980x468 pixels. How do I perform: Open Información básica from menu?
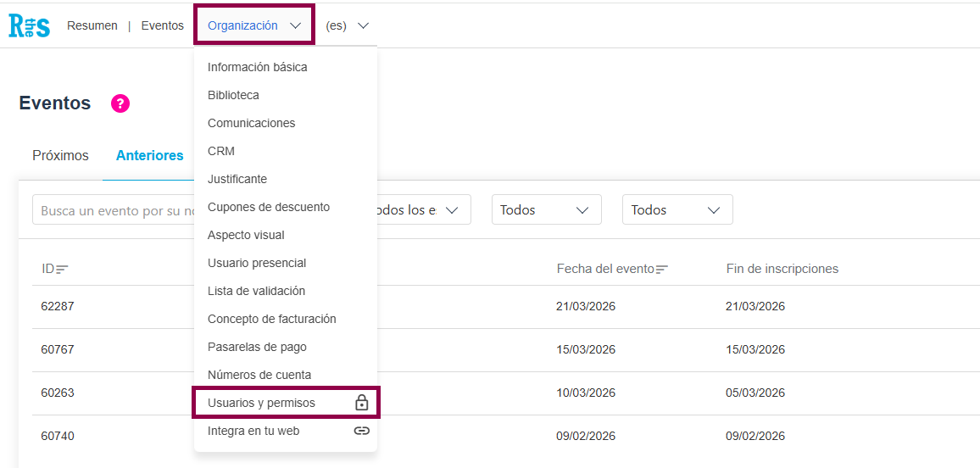pos(258,67)
